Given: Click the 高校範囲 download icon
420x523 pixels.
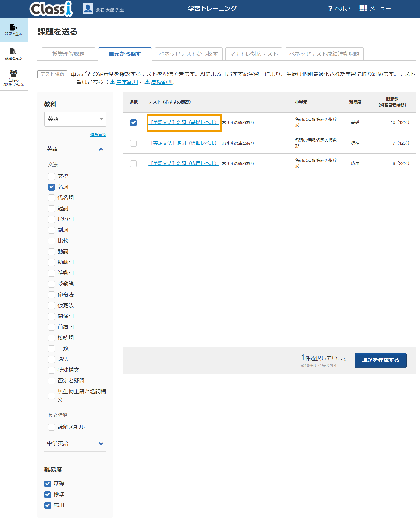Looking at the screenshot, I should coord(147,82).
